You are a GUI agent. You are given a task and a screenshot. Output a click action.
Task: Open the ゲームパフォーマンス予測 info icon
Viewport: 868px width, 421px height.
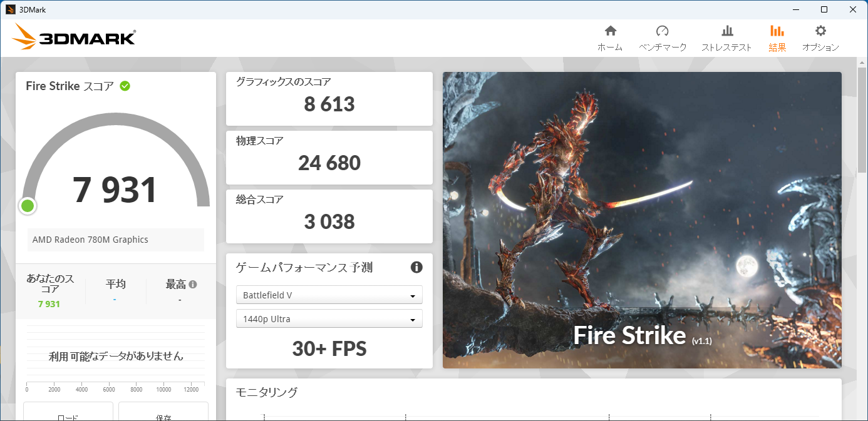point(416,267)
